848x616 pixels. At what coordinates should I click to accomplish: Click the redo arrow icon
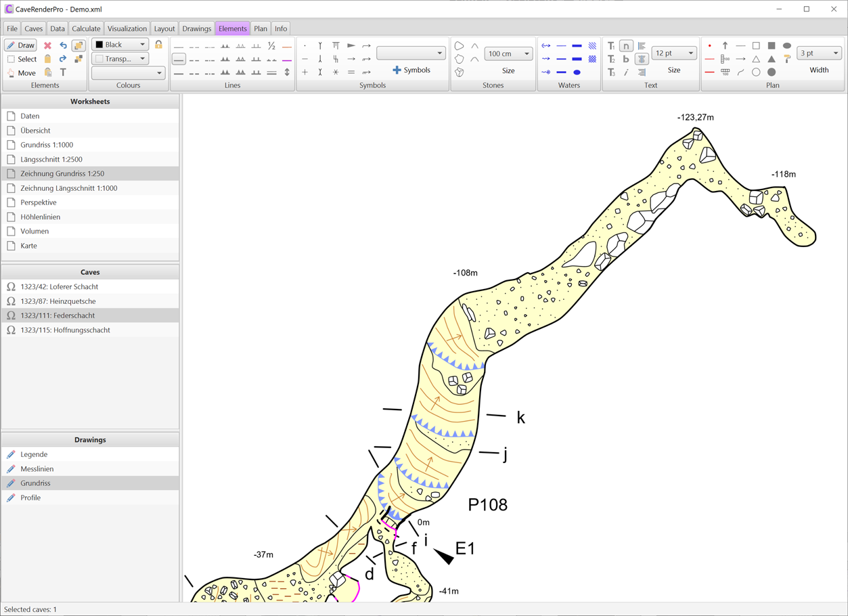pos(63,59)
